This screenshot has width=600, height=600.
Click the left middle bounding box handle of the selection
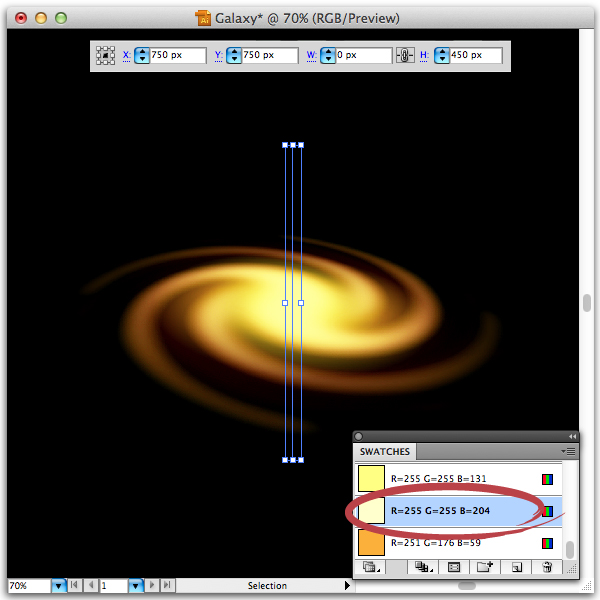(x=285, y=303)
